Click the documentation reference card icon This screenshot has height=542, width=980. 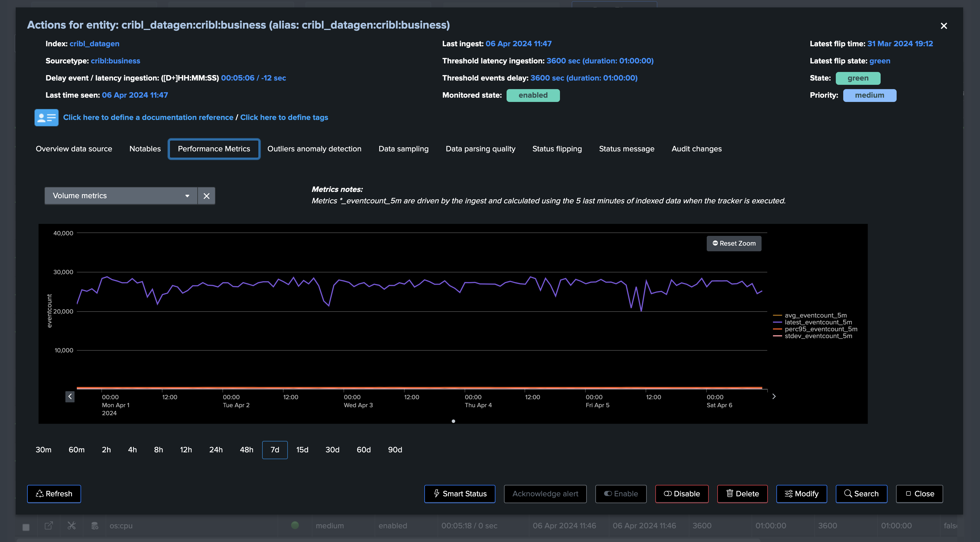click(x=47, y=118)
